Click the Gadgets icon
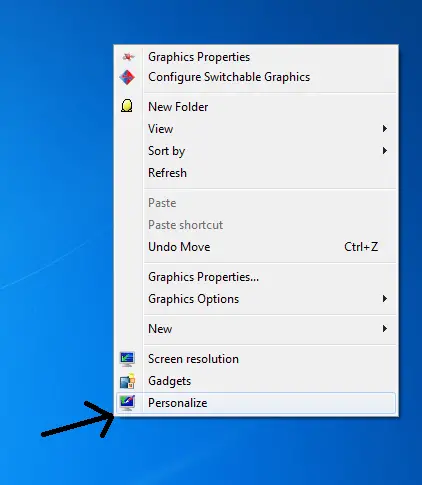422x485 pixels. pos(128,381)
